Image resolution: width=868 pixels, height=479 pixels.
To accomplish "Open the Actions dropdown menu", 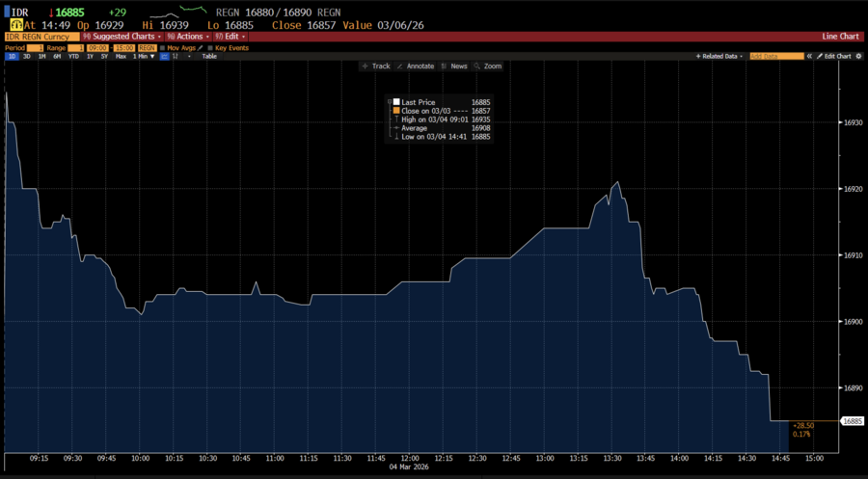I will pyautogui.click(x=189, y=37).
